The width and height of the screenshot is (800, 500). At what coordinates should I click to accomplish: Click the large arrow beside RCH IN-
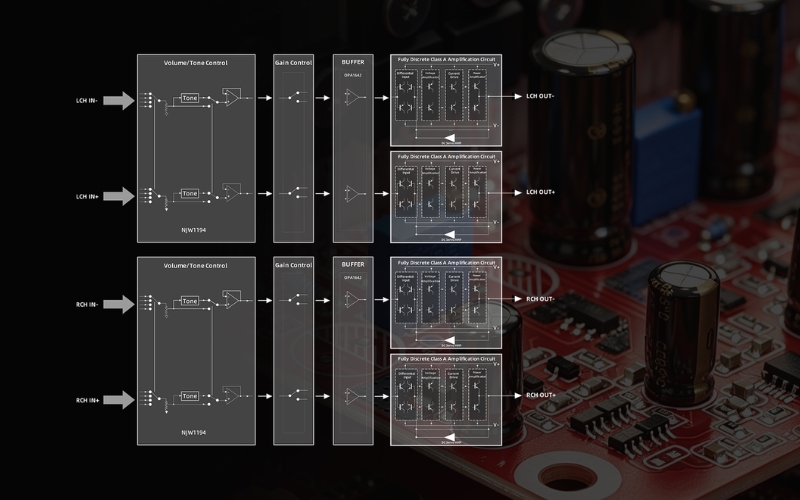[118, 304]
